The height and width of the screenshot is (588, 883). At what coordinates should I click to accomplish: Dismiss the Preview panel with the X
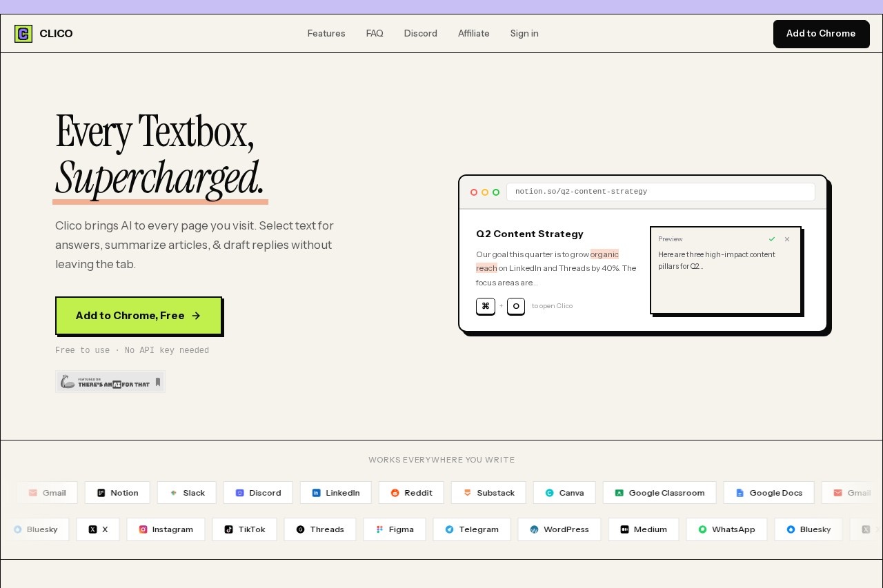coord(787,239)
